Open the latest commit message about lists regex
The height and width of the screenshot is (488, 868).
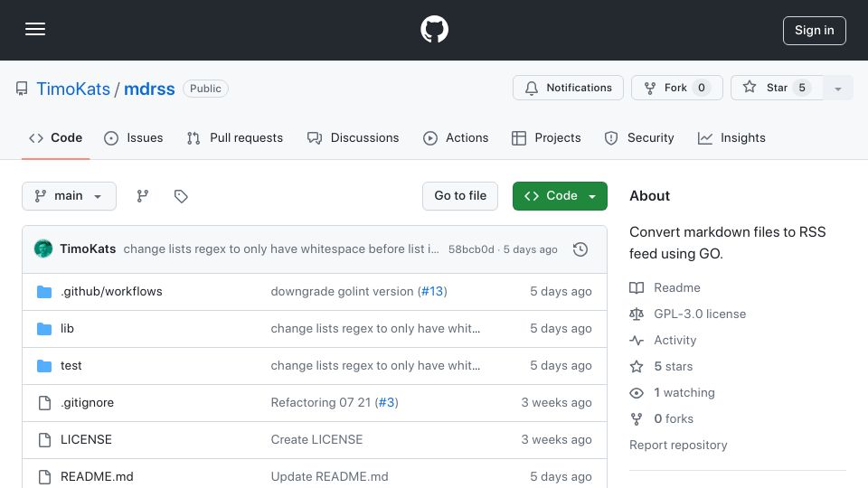coord(281,249)
